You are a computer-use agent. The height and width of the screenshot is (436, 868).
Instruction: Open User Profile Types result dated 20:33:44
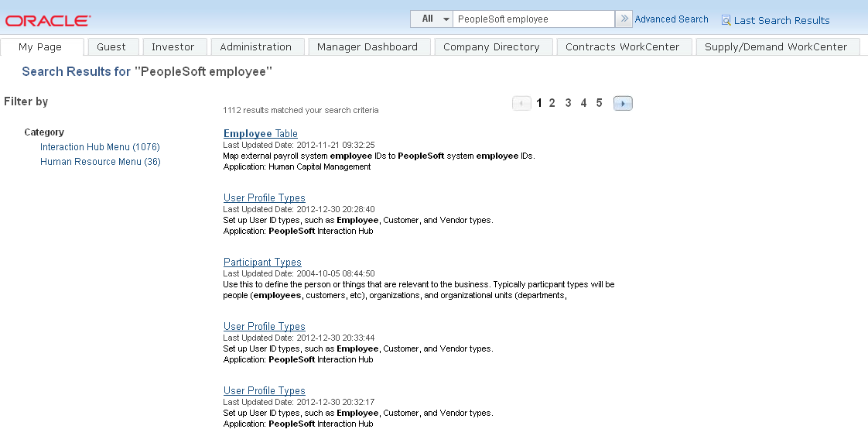pos(265,326)
